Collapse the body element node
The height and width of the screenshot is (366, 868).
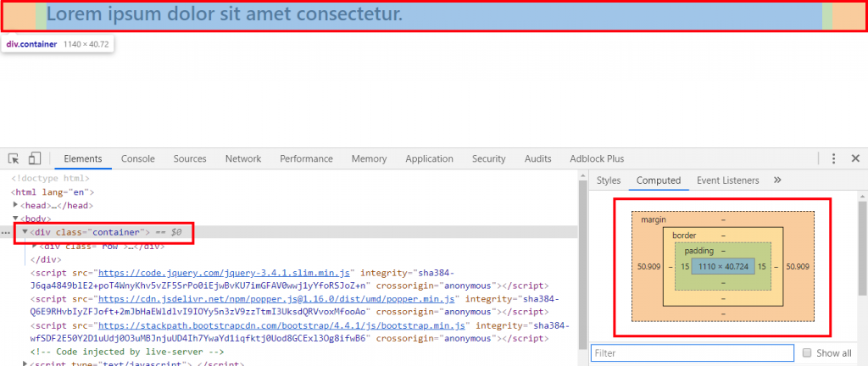point(15,219)
